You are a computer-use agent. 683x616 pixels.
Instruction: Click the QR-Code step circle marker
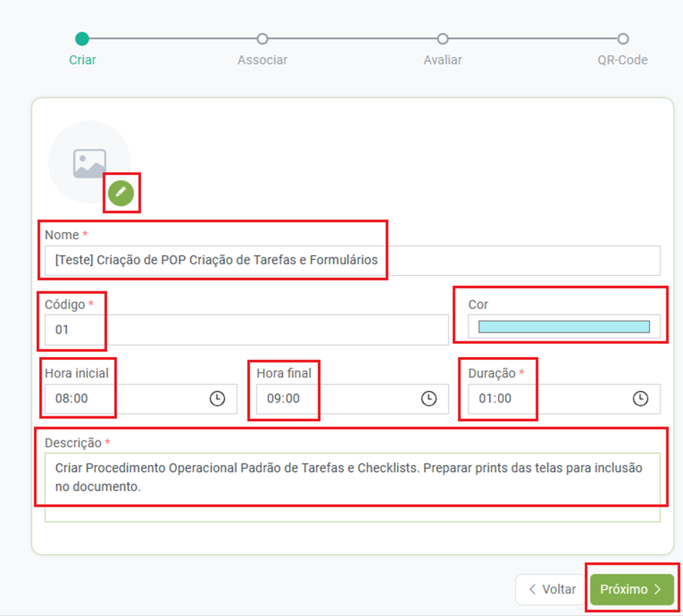click(x=623, y=39)
